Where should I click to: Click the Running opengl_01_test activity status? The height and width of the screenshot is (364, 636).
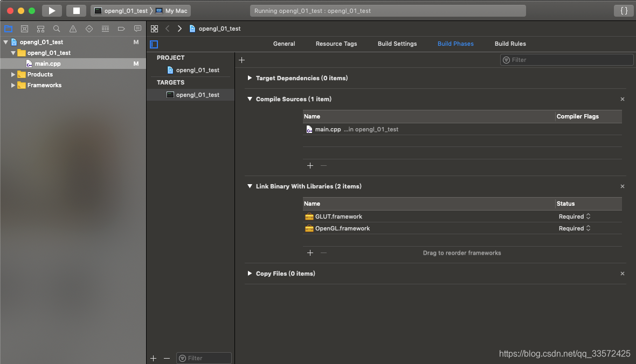[388, 11]
